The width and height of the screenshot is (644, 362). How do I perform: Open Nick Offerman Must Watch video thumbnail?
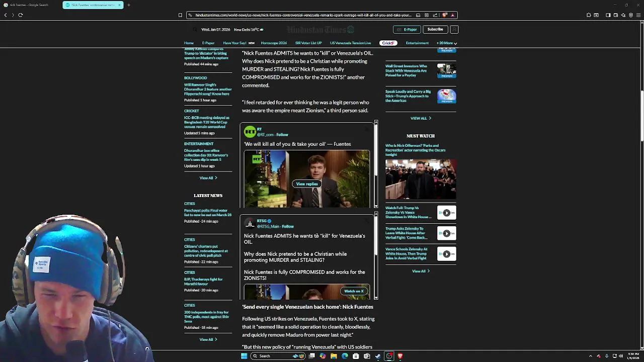[421, 179]
